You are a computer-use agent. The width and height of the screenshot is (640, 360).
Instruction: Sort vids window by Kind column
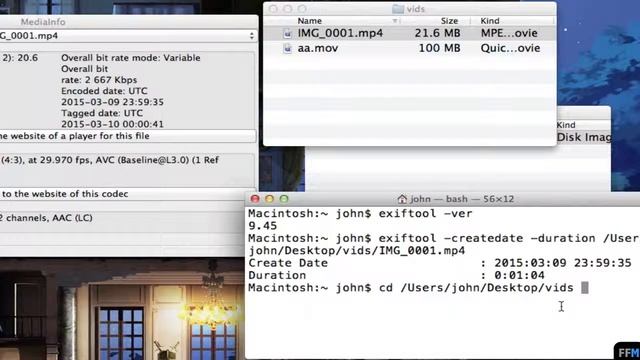point(490,21)
